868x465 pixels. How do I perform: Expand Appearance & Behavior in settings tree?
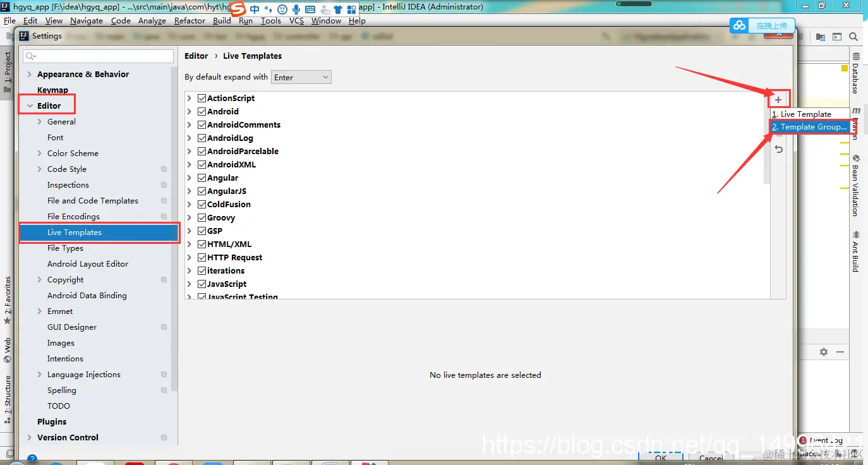pos(29,74)
